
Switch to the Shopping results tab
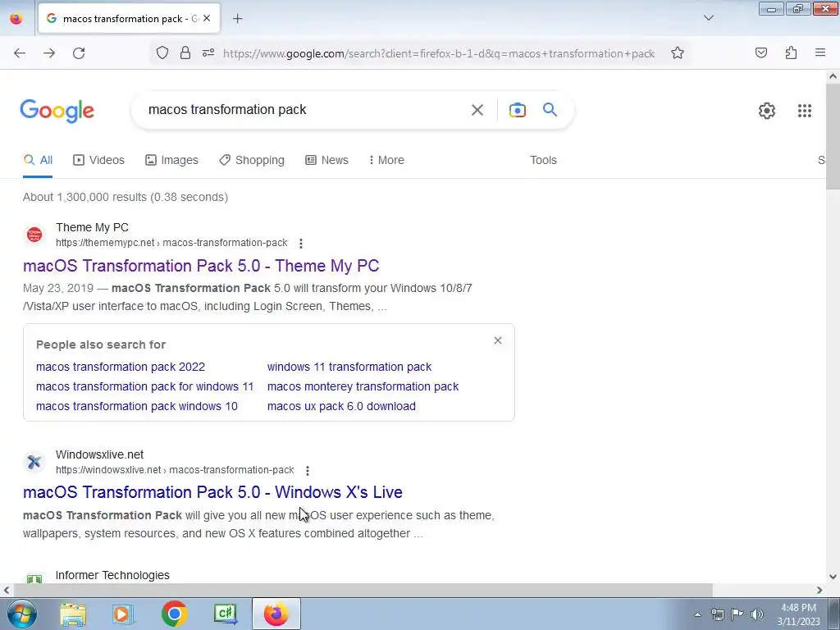coord(252,160)
